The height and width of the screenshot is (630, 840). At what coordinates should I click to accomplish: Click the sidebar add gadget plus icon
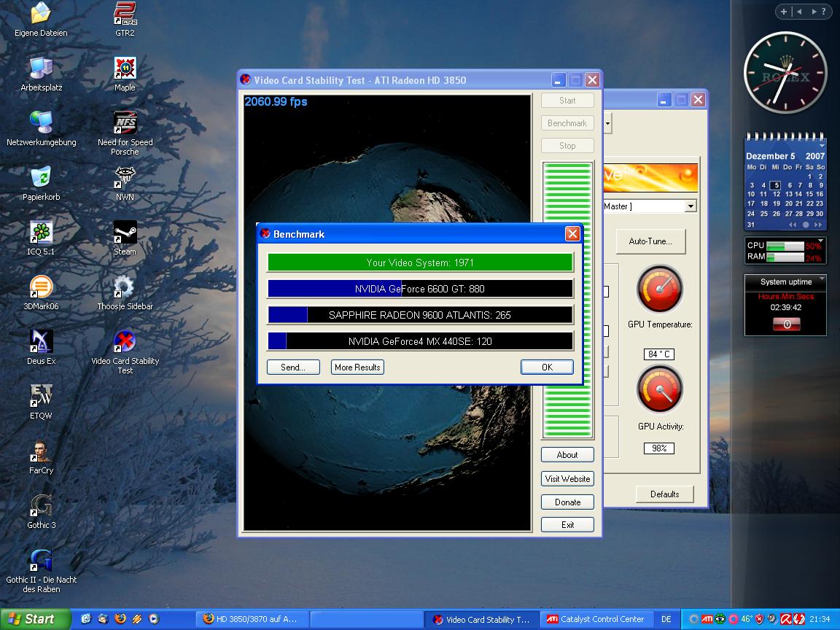[783, 11]
